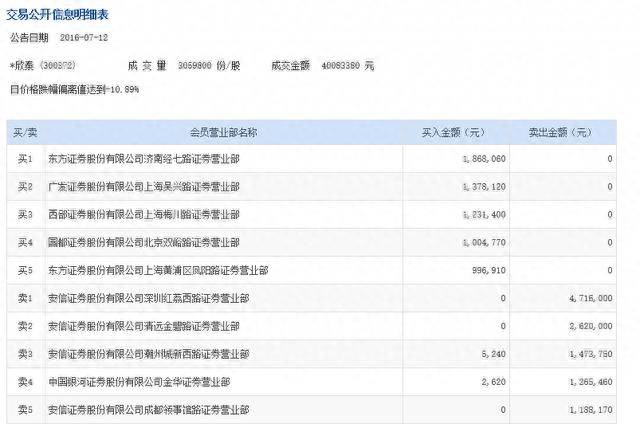The height and width of the screenshot is (424, 640).
Task: Select buy amount 5,240
Action: (x=493, y=354)
